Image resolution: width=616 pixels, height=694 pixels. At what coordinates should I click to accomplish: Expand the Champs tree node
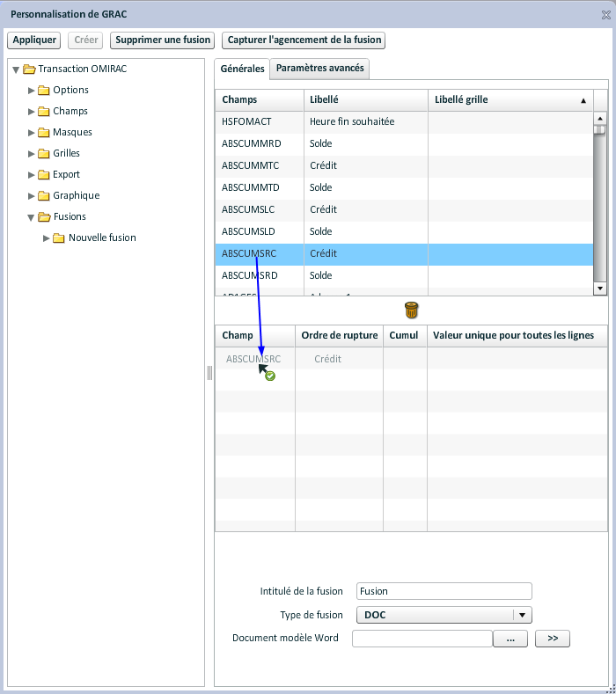pyautogui.click(x=32, y=111)
